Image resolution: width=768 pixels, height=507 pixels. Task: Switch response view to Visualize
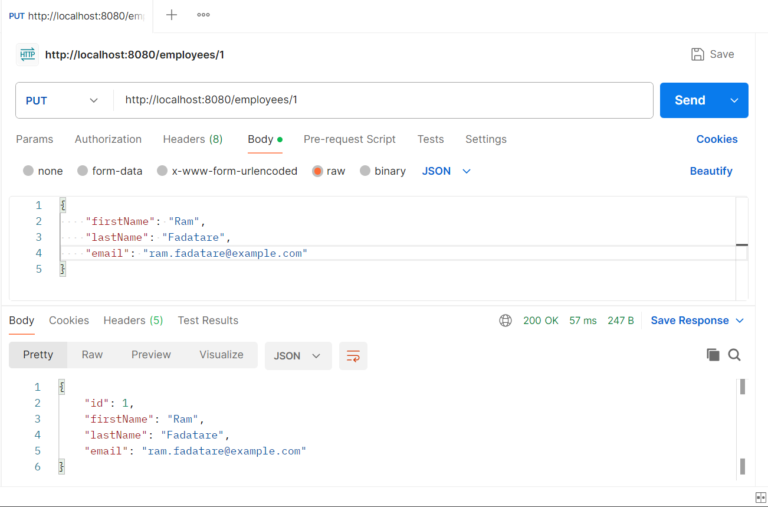[221, 355]
